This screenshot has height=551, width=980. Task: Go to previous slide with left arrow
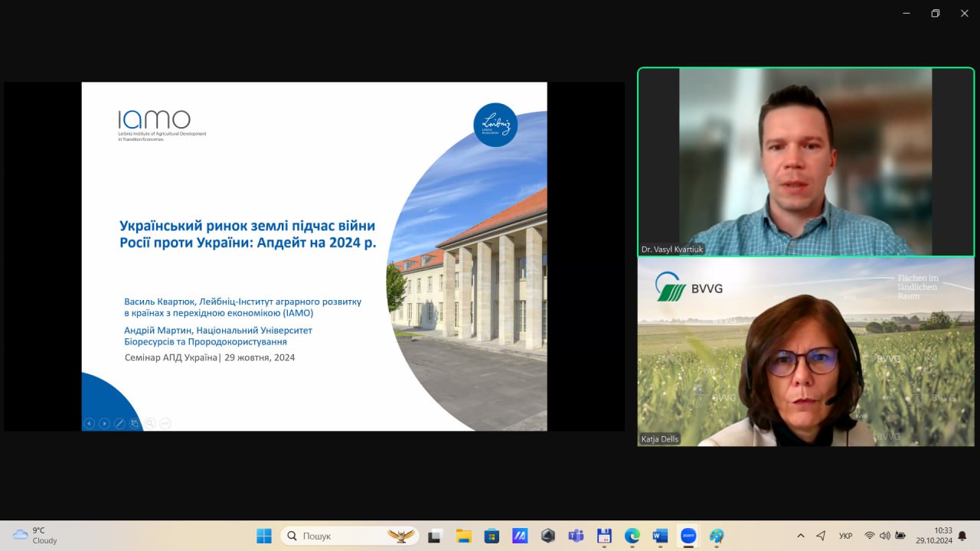(x=89, y=423)
